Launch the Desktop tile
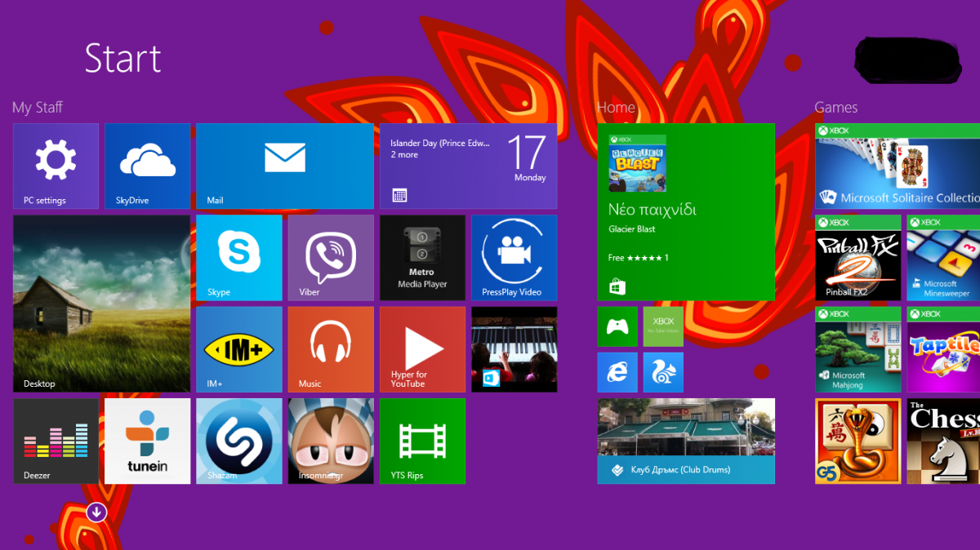This screenshot has width=980, height=550. click(102, 304)
